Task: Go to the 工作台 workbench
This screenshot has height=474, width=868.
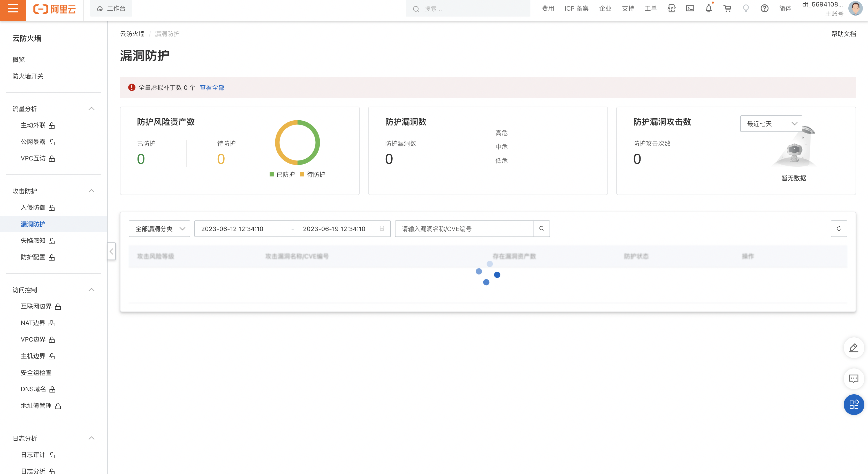Action: point(111,9)
